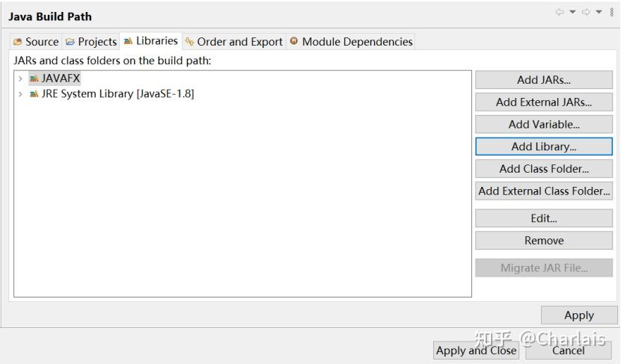Open the Order and Export tab
This screenshot has height=364, width=621.
234,42
